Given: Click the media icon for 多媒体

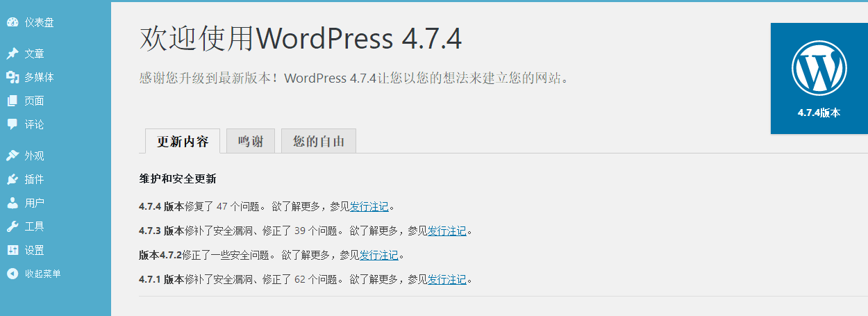Looking at the screenshot, I should click(x=12, y=77).
